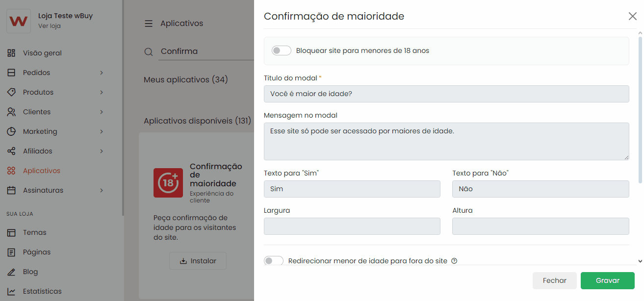Click the green Gravar button
This screenshot has height=301, width=644.
(x=607, y=280)
